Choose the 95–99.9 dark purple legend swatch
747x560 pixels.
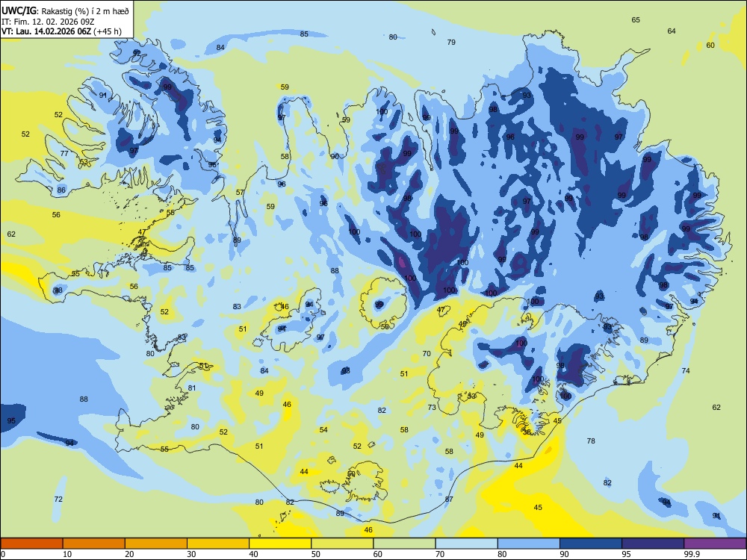653,544
